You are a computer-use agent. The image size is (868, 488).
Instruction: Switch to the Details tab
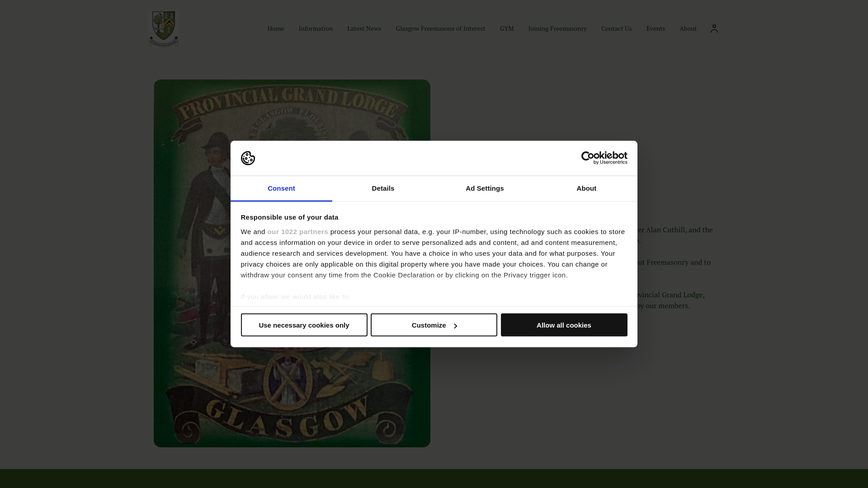383,188
